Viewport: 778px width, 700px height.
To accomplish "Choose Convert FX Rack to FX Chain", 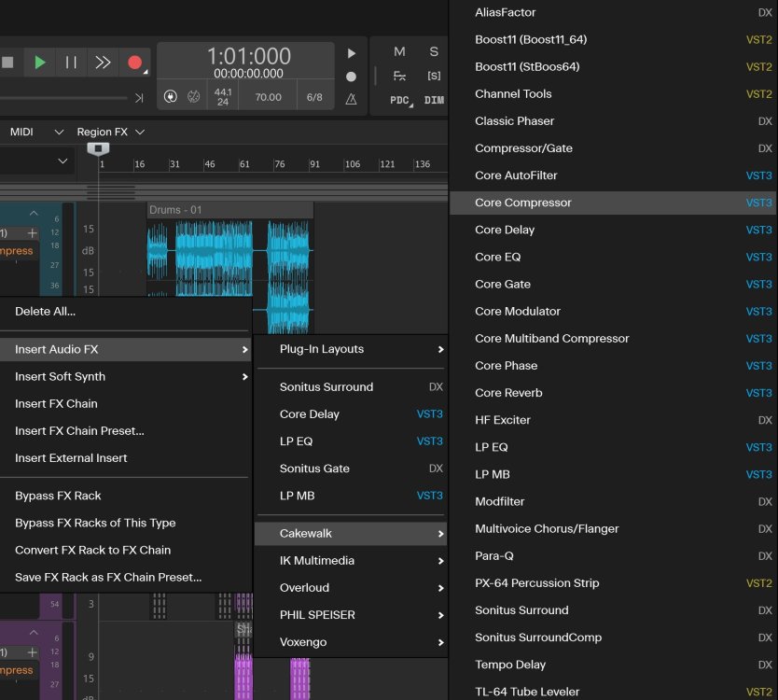I will point(126,550).
